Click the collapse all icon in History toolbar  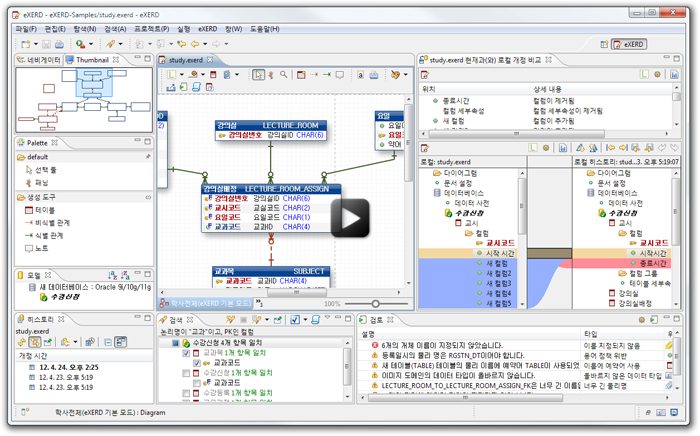[108, 342]
